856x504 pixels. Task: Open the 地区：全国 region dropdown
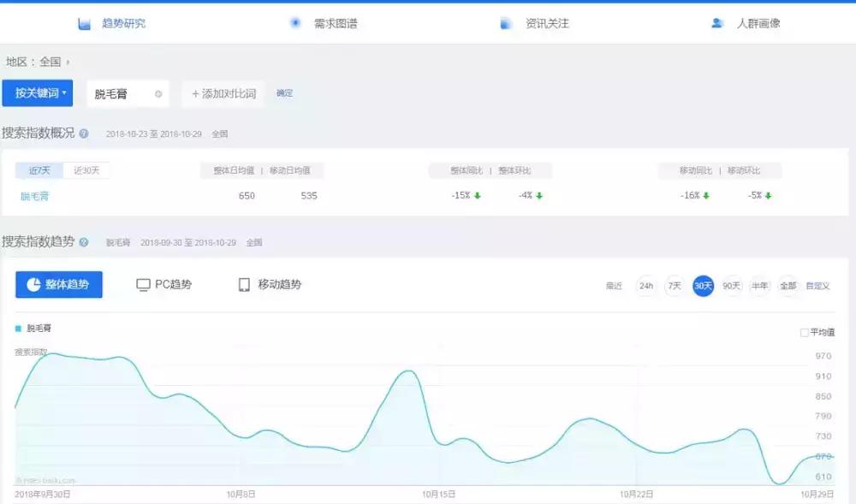click(38, 61)
